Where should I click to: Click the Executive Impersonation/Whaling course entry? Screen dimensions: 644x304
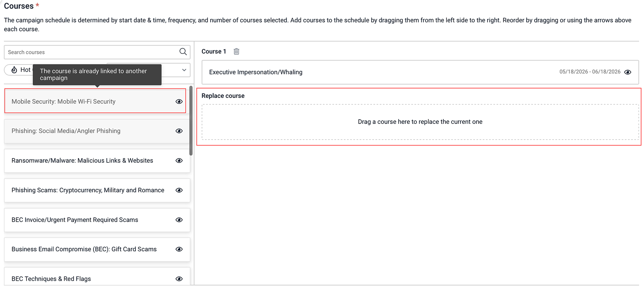(420, 72)
